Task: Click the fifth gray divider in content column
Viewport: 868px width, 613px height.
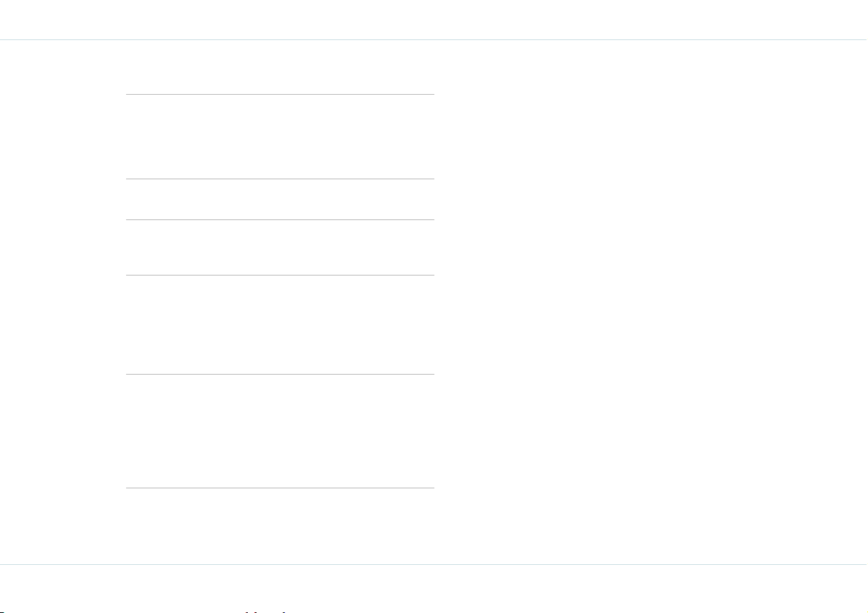Action: tap(280, 375)
